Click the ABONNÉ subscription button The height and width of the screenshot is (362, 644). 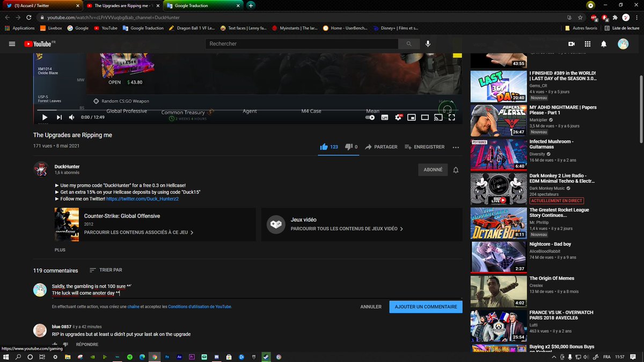point(433,169)
